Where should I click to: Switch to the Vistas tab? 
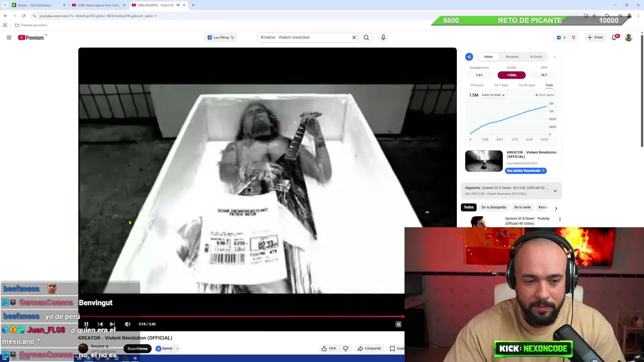pos(488,57)
